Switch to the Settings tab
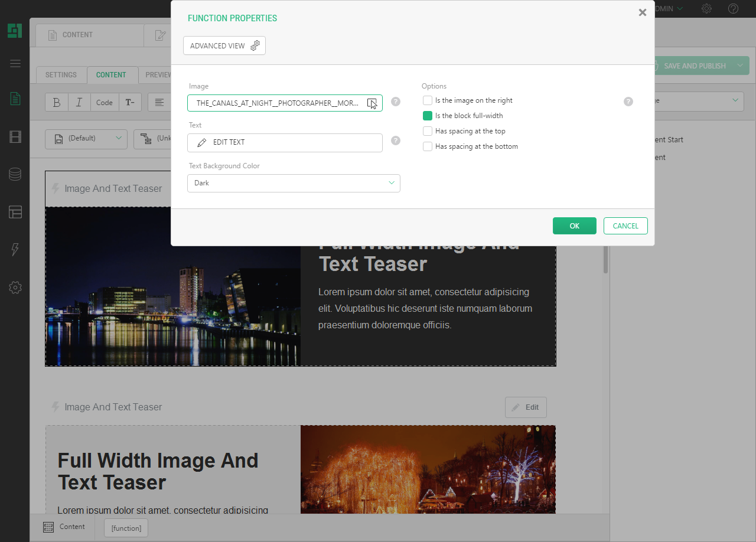The height and width of the screenshot is (542, 756). pyautogui.click(x=61, y=75)
